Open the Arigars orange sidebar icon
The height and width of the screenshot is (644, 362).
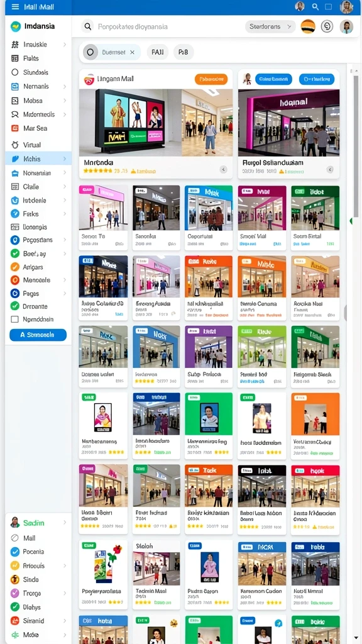tap(15, 267)
